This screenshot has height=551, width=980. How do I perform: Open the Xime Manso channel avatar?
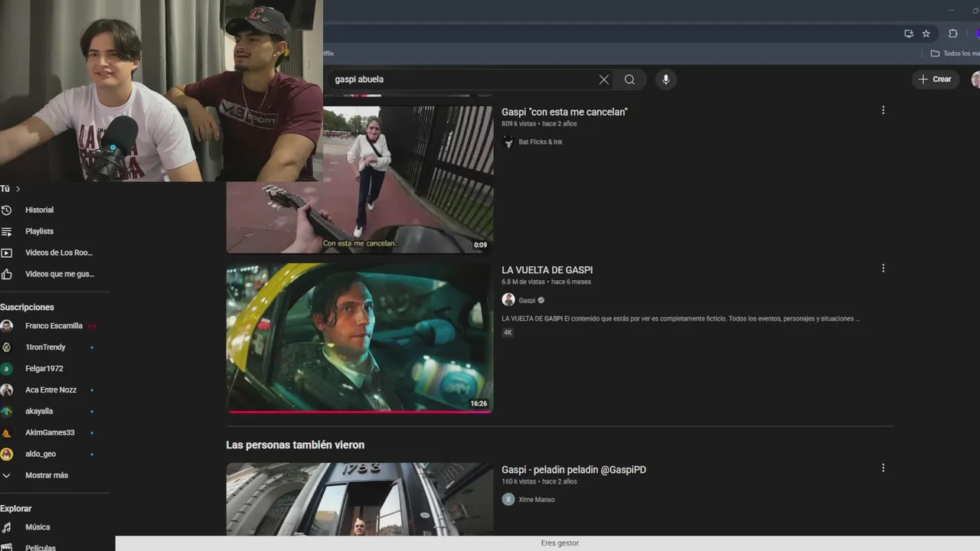tap(508, 499)
